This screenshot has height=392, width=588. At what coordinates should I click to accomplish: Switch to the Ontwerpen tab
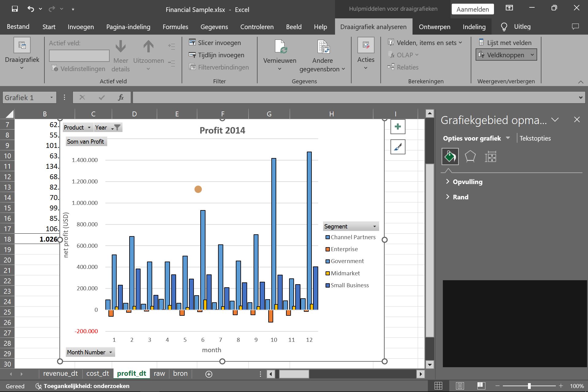point(434,27)
